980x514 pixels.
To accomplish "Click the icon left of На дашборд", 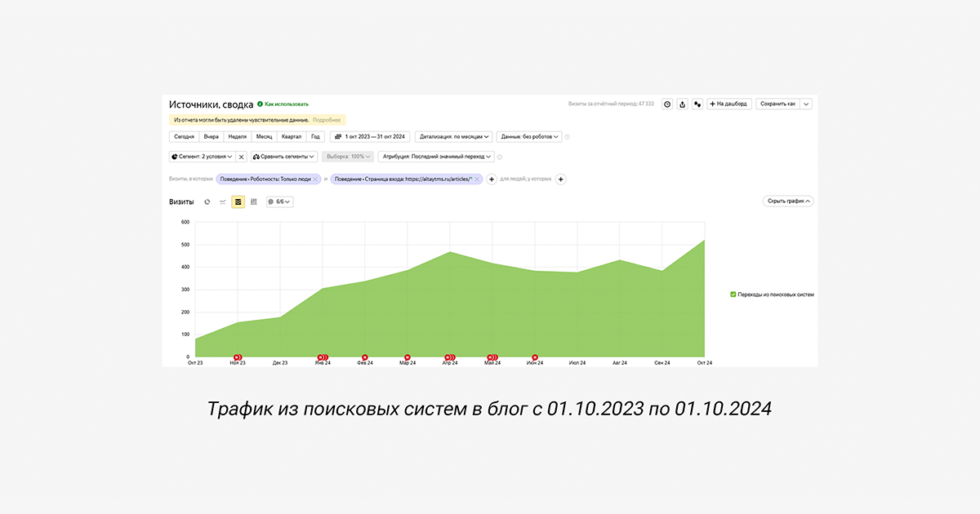I will pos(697,104).
